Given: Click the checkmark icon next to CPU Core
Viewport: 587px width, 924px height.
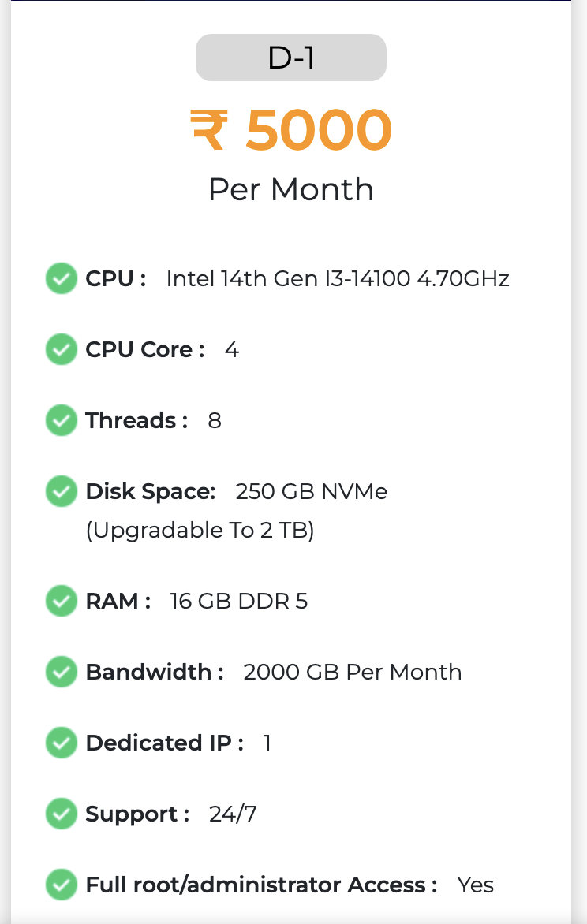Looking at the screenshot, I should pyautogui.click(x=61, y=349).
